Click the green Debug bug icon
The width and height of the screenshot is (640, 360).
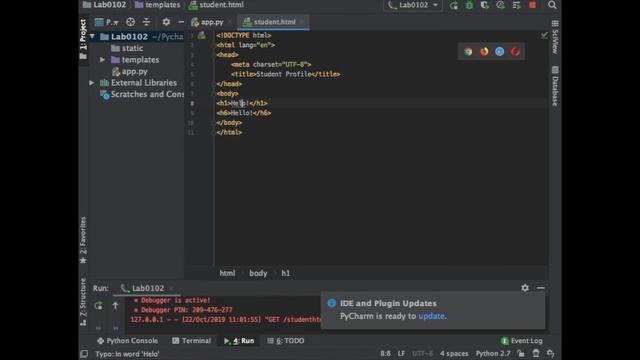[x=469, y=5]
